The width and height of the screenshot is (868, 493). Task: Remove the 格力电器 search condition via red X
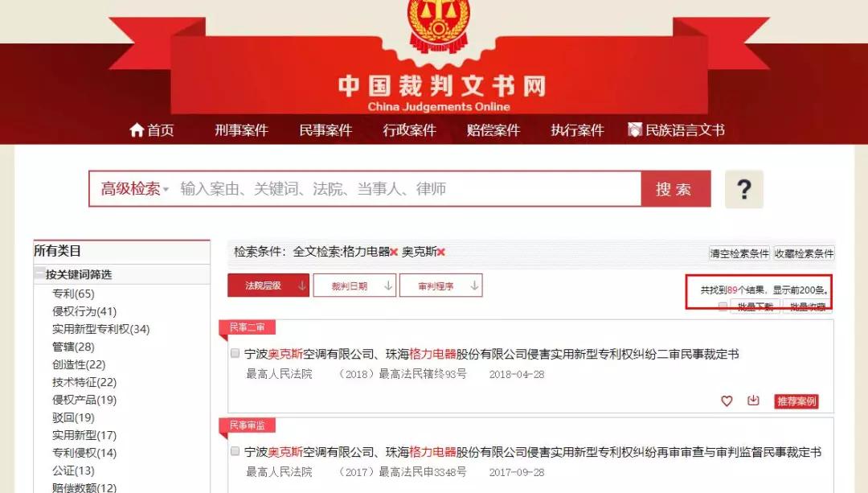click(x=394, y=253)
